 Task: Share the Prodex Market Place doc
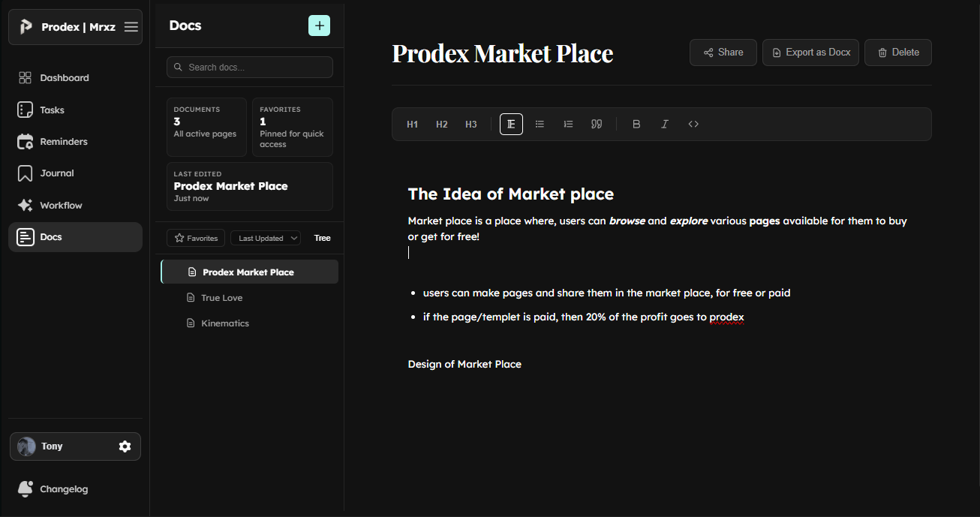click(723, 52)
